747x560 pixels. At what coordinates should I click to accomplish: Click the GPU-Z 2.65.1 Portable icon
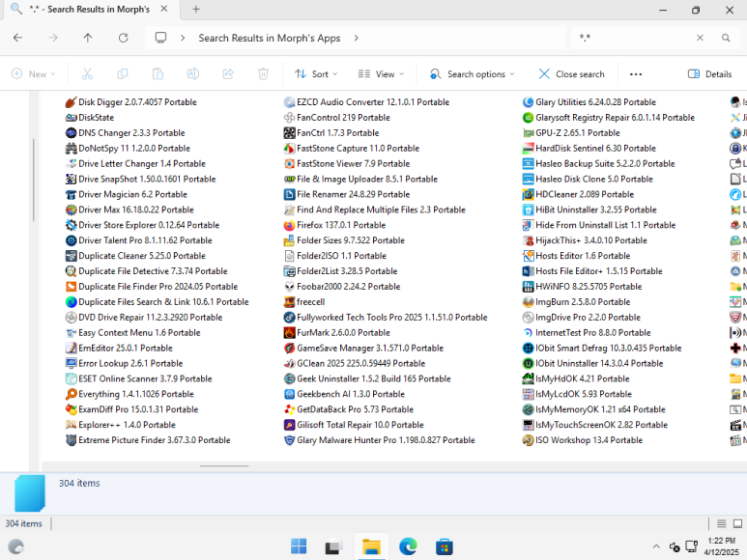tap(528, 132)
